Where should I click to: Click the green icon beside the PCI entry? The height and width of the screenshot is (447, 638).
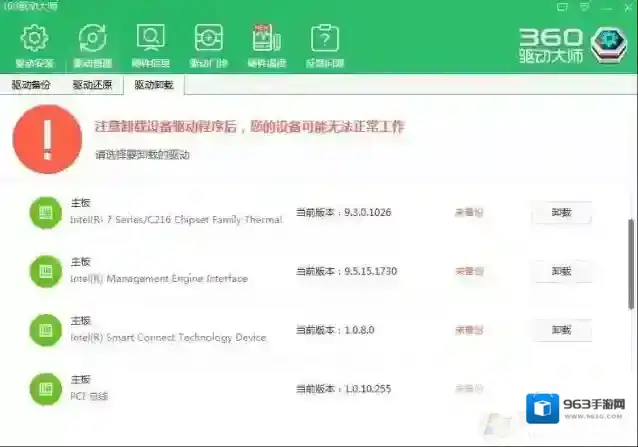tap(43, 387)
